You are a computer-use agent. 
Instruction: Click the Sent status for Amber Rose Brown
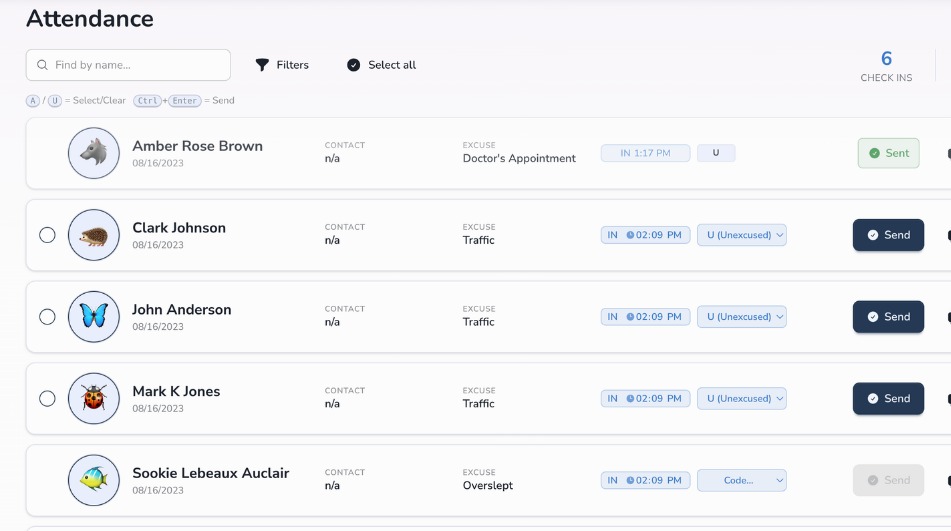point(889,153)
